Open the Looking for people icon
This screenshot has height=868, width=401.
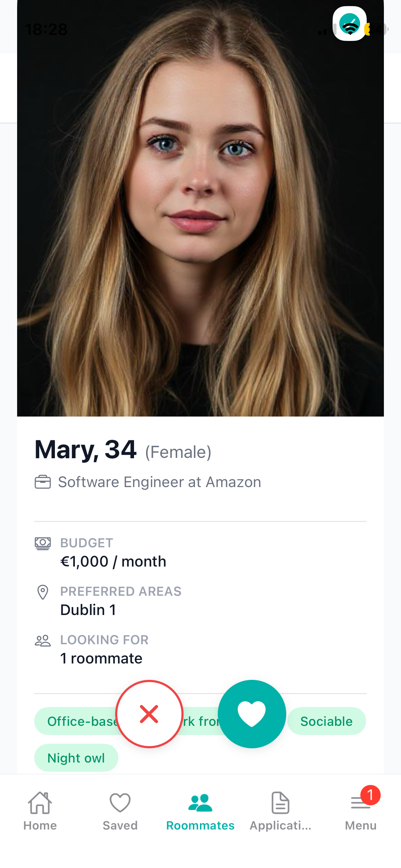[42, 640]
